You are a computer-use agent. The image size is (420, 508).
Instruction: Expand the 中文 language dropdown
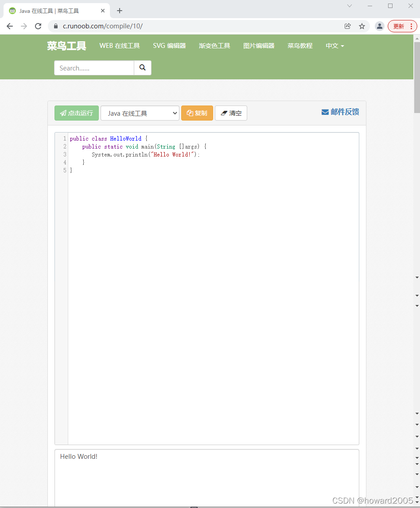[x=335, y=46]
